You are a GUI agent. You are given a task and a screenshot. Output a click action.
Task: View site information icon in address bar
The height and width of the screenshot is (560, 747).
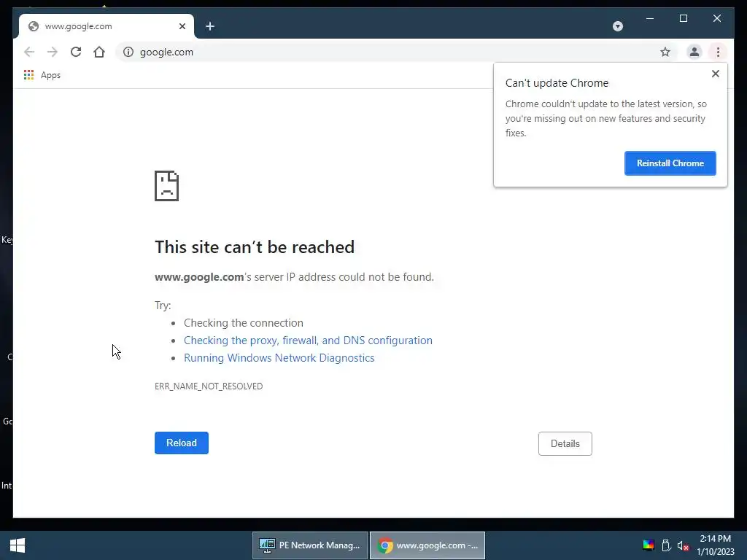(x=128, y=52)
